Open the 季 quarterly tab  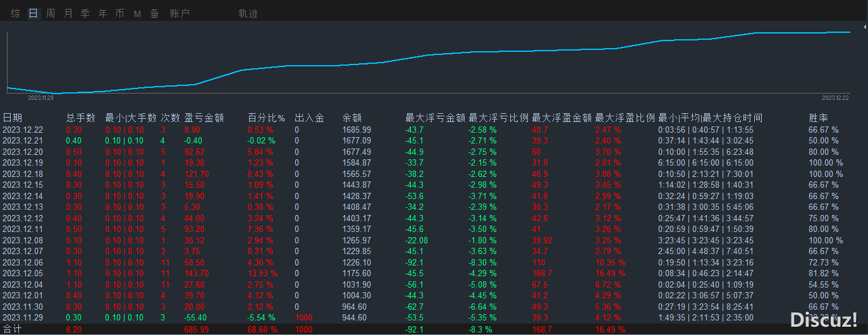tap(85, 13)
